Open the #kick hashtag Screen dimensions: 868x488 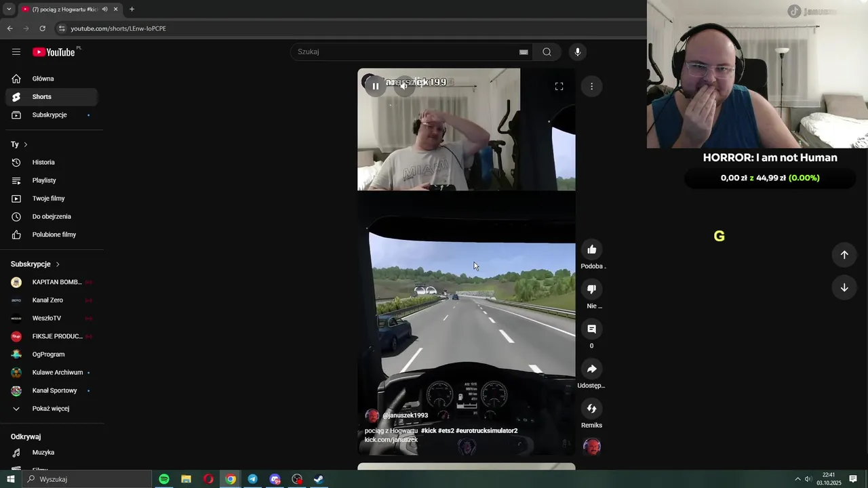pos(429,431)
